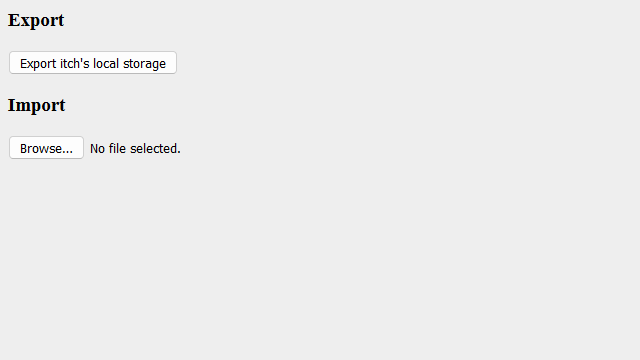Select the bold Export section title
The image size is (640, 360).
36,20
